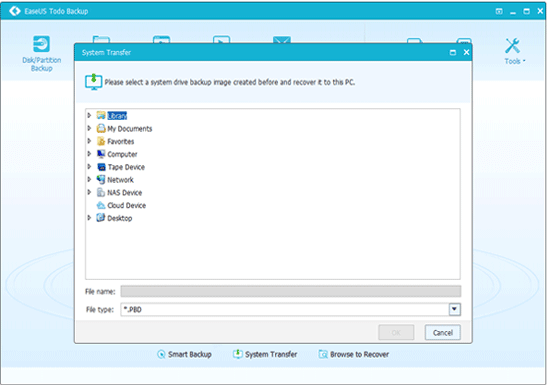Close the System Transfer dialog
Image resolution: width=550 pixels, height=385 pixels.
(466, 52)
